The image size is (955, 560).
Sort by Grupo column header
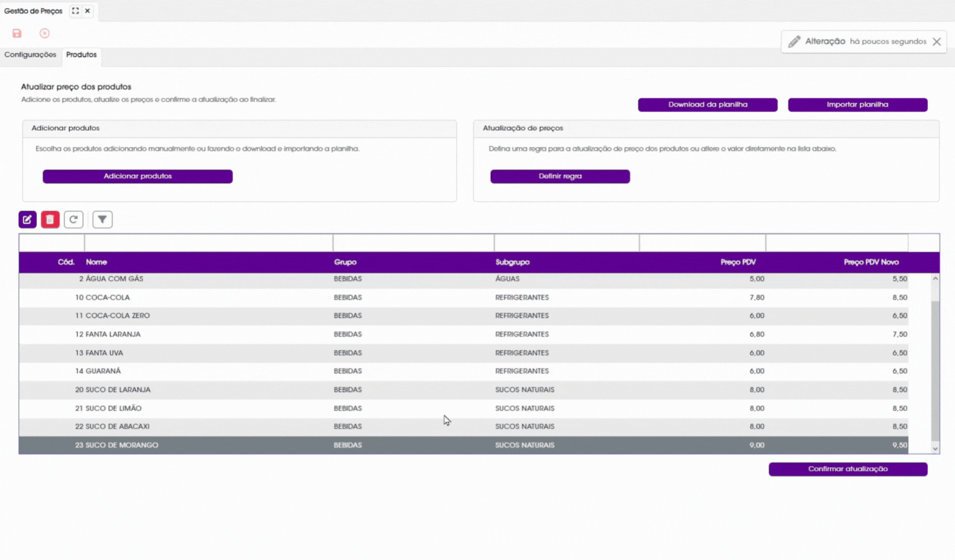(x=345, y=263)
